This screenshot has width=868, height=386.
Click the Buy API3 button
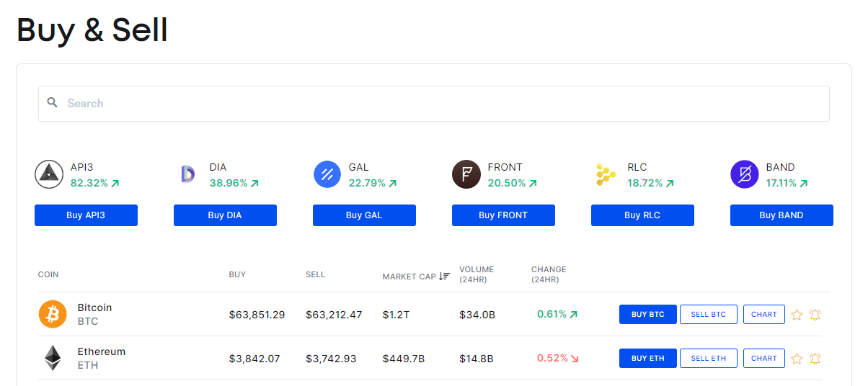click(86, 215)
